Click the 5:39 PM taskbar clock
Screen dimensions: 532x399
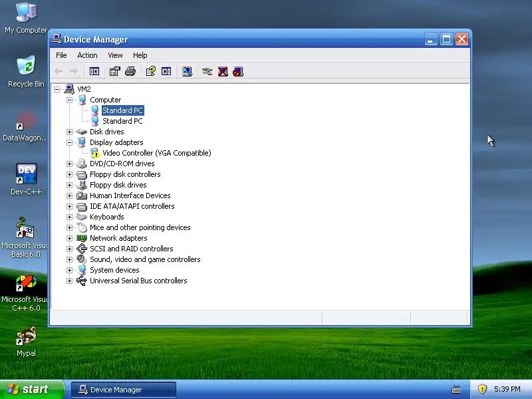pyautogui.click(x=507, y=389)
